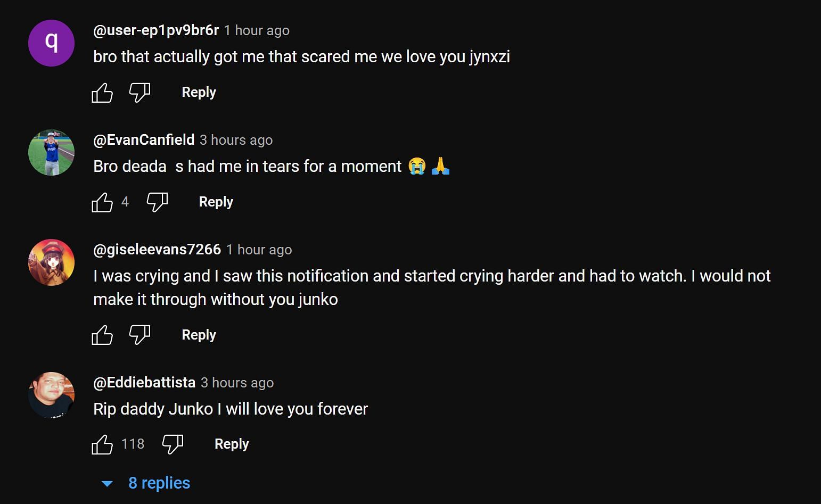Image resolution: width=821 pixels, height=504 pixels.
Task: Dislike the comment by @user-ep1pv9br6r
Action: pos(139,93)
